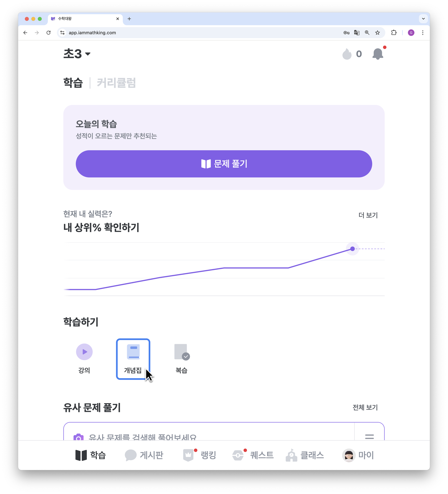
Task: Click the 더 보기 link
Action: pyautogui.click(x=368, y=215)
